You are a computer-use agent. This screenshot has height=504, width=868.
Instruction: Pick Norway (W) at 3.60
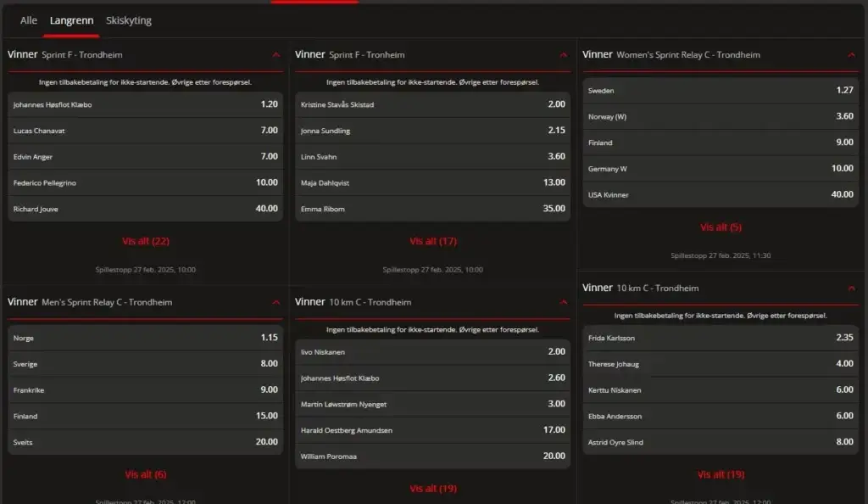721,116
